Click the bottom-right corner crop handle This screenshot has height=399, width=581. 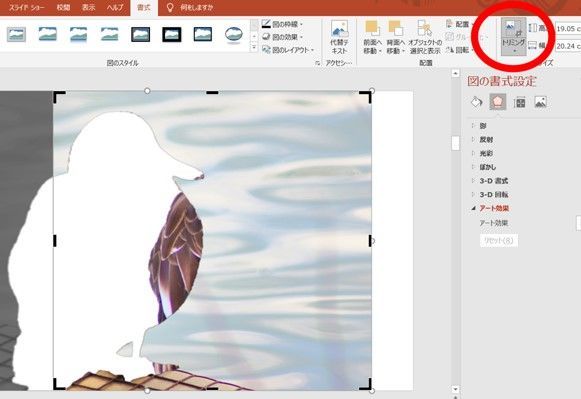pyautogui.click(x=365, y=384)
